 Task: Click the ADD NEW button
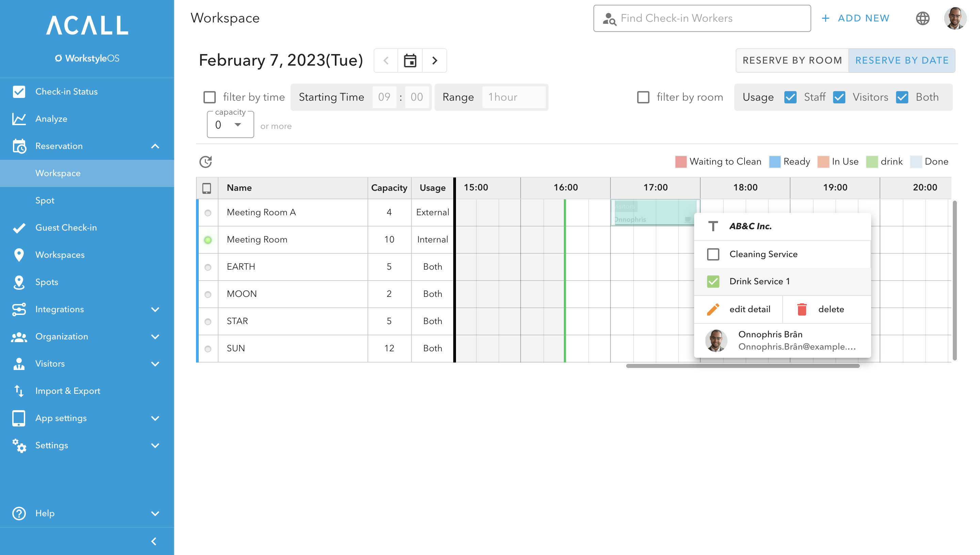pos(855,18)
